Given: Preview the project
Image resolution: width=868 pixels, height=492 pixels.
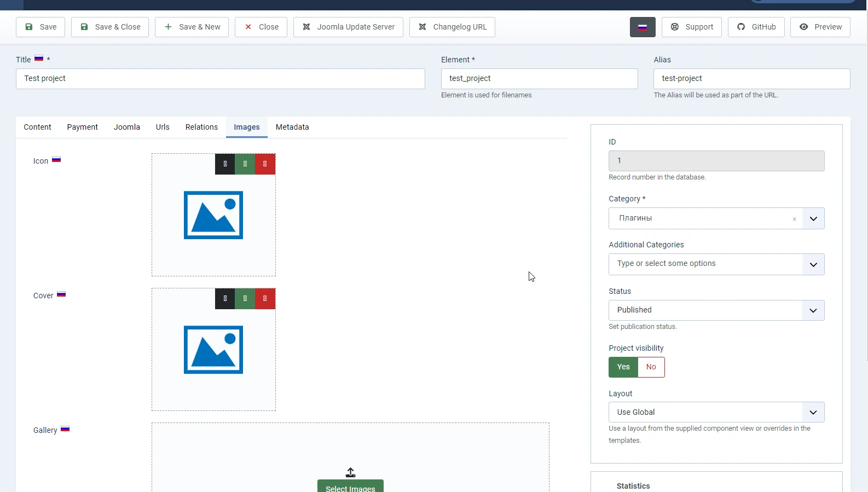Looking at the screenshot, I should point(820,27).
